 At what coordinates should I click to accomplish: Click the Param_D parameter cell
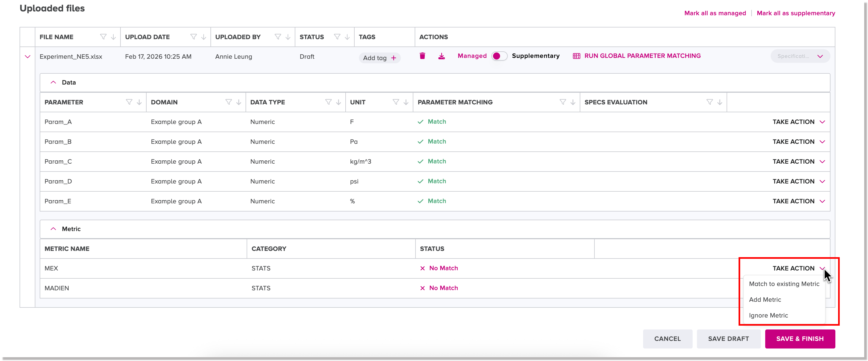point(58,182)
